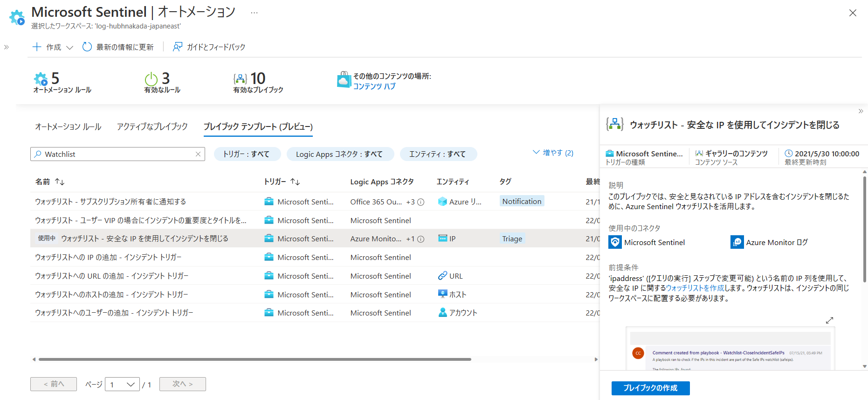Close the Microsoft Sentinel blade
868x400 pixels.
pyautogui.click(x=853, y=13)
